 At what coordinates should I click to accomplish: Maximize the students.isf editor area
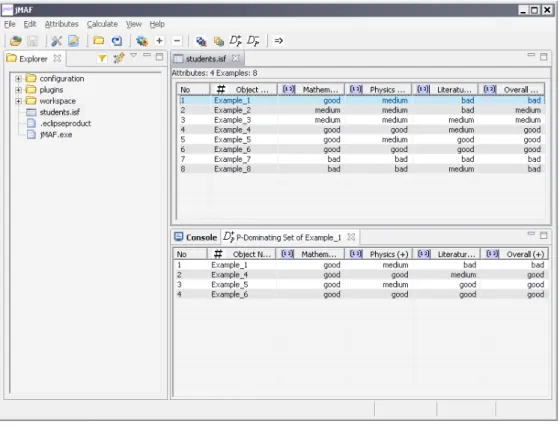coord(544,57)
